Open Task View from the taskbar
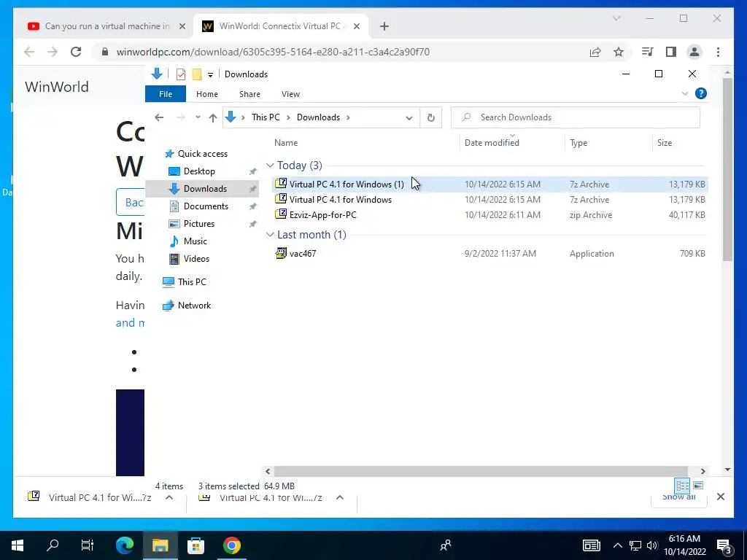This screenshot has height=560, width=747. tap(88, 545)
